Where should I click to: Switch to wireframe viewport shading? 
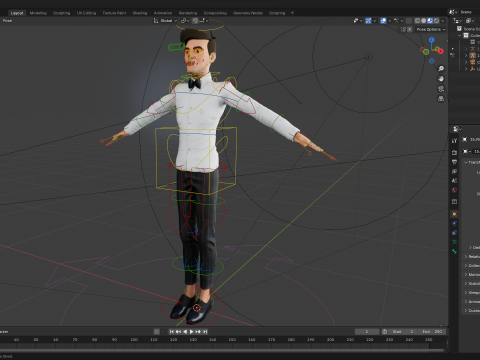coord(417,21)
